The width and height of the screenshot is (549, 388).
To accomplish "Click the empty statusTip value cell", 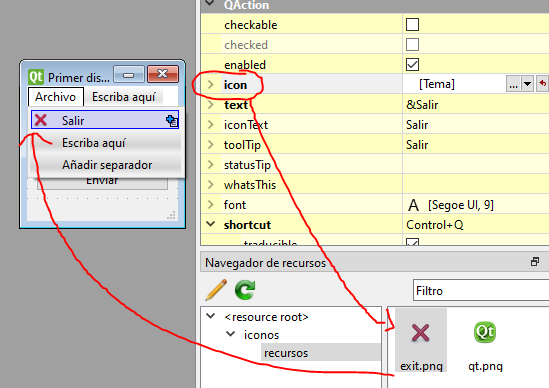I will (476, 164).
